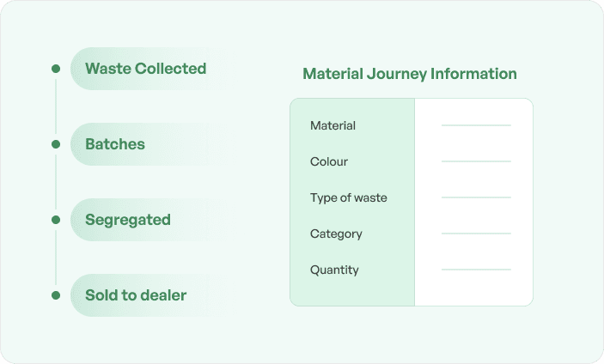Screen dimensions: 604x364
Task: Click the Category row label
Action: (336, 234)
